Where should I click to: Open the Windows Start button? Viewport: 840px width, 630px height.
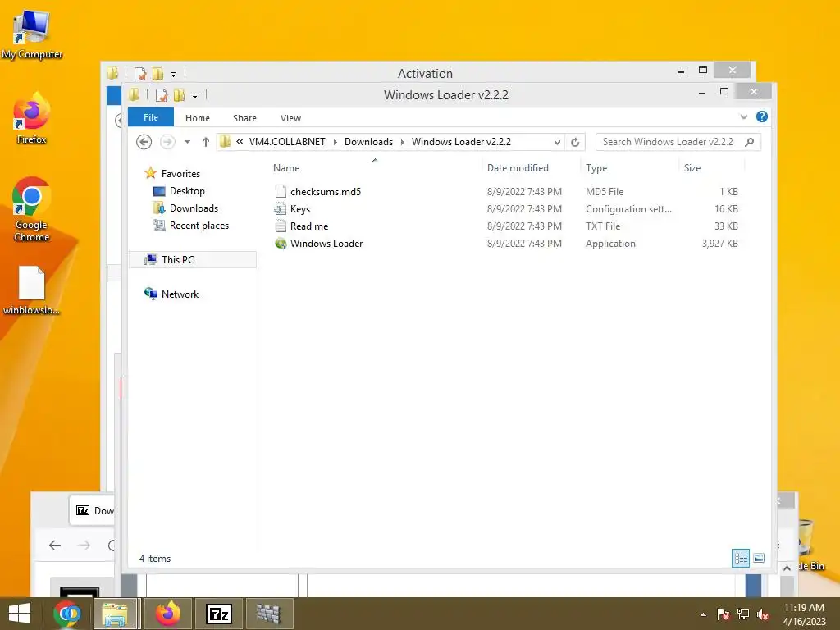click(20, 614)
